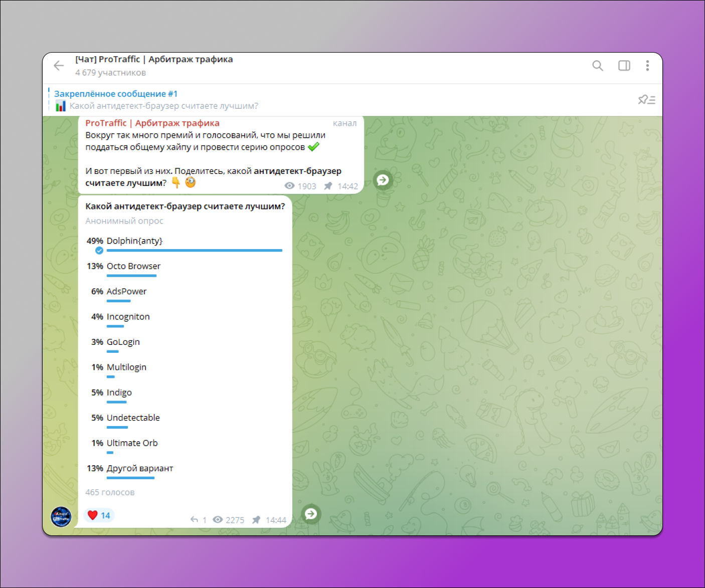Open chat search with the magnifier icon
The height and width of the screenshot is (588, 705).
[x=598, y=66]
